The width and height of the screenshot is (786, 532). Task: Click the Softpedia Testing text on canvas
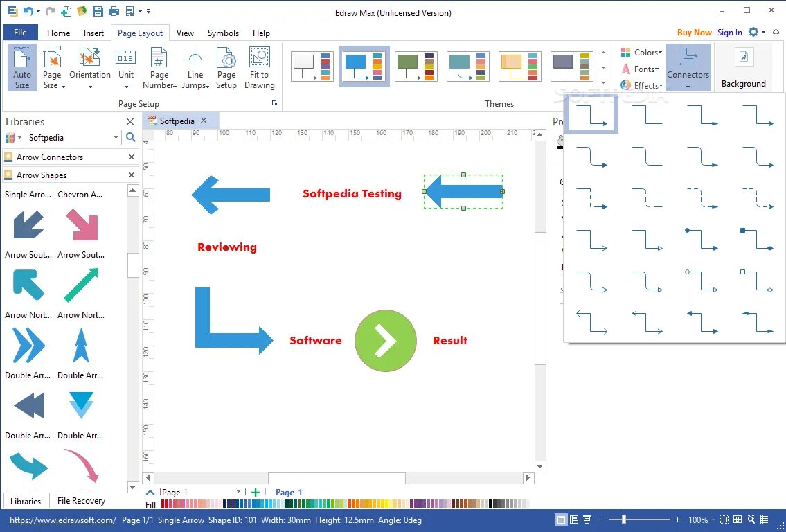pos(352,193)
